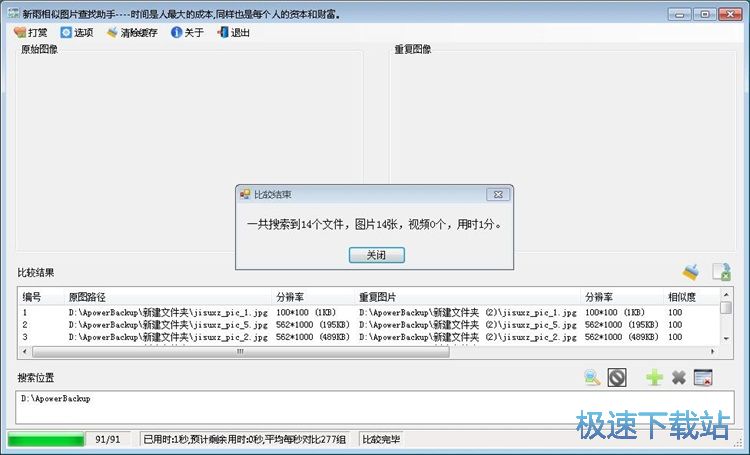Open the 关于 about item

tap(187, 32)
